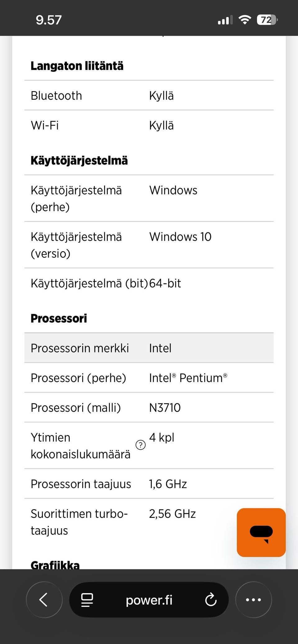Tap the Wi-Fi status icon
298x644 pixels.
click(x=245, y=20)
